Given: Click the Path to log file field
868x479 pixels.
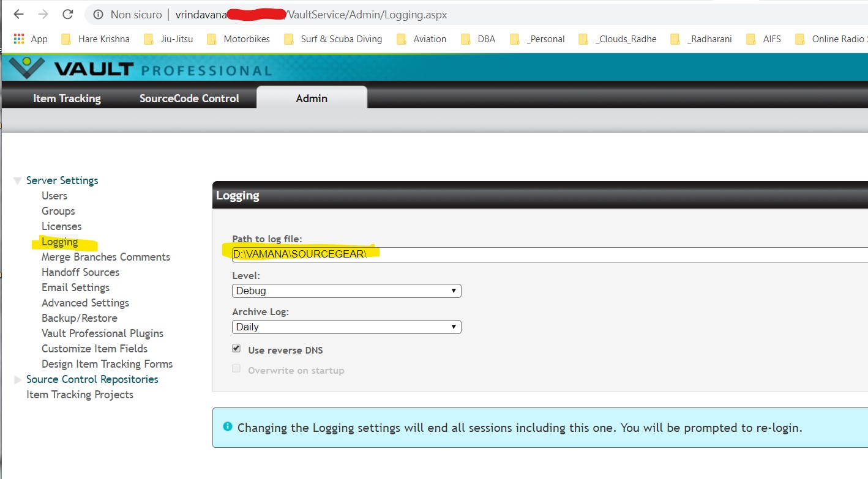Looking at the screenshot, I should coord(550,254).
